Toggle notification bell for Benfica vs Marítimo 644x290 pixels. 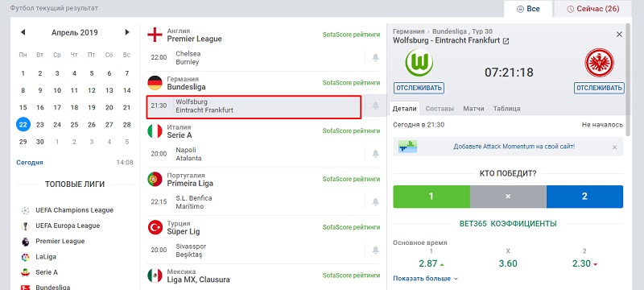click(x=375, y=202)
